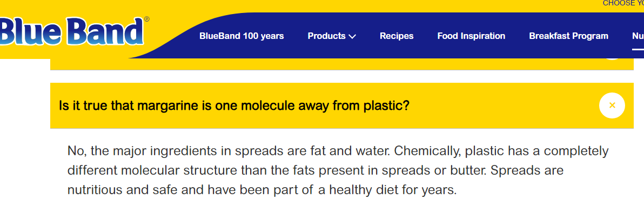Click the 'CHOOSE YO' link at top
The width and height of the screenshot is (644, 218).
pos(623,3)
